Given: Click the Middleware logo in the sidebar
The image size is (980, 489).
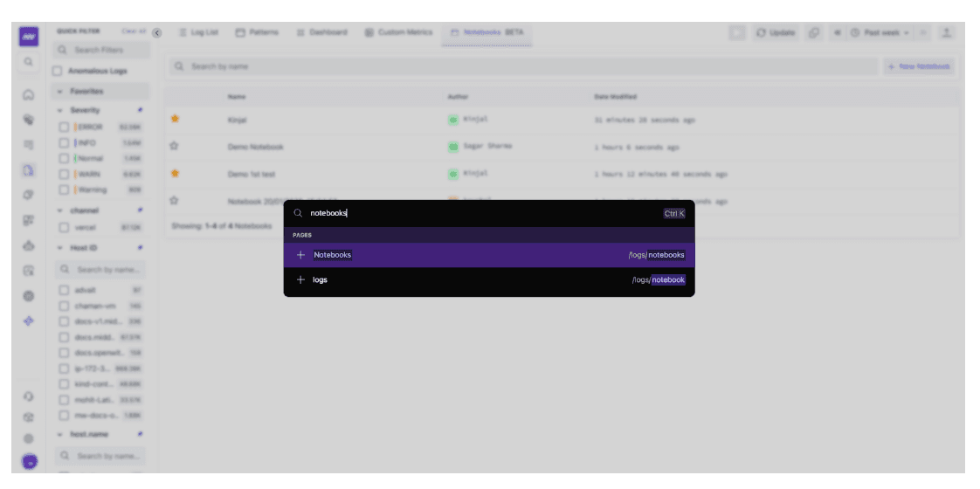Looking at the screenshot, I should [x=29, y=36].
